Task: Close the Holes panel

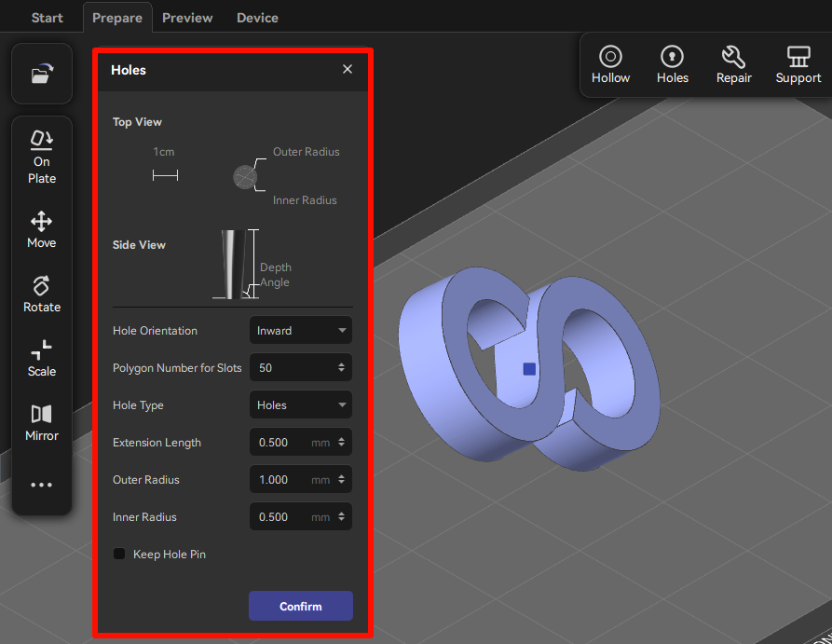Action: click(348, 70)
